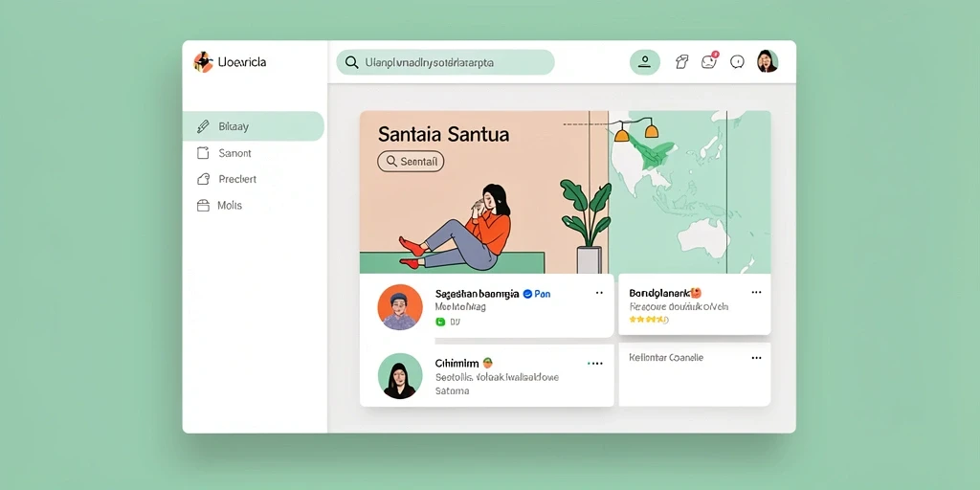
Task: Click the orange icon beside Bondglanark
Action: [696, 293]
